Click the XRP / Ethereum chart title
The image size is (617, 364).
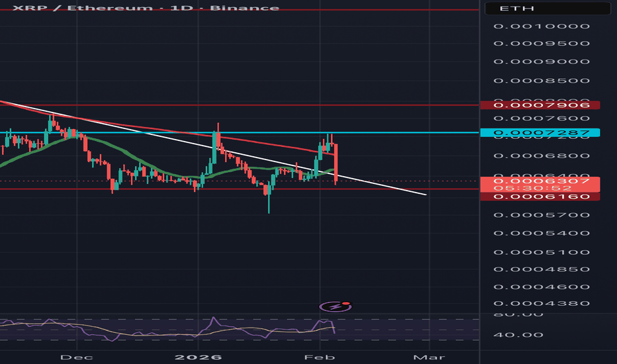point(146,8)
